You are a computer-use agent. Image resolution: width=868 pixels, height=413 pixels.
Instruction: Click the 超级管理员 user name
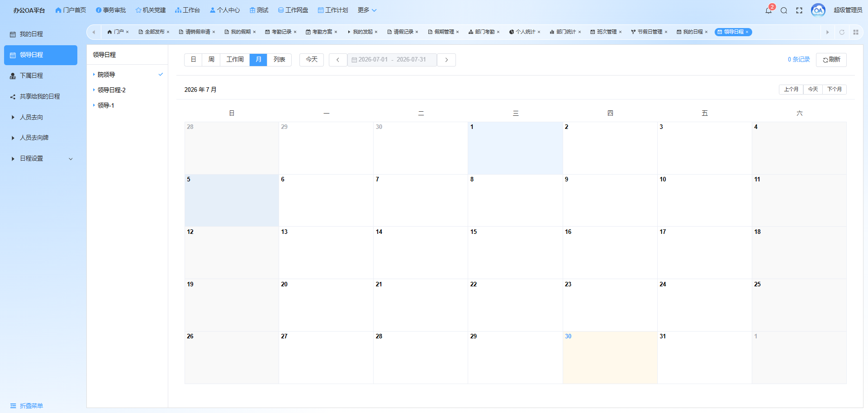(x=848, y=10)
